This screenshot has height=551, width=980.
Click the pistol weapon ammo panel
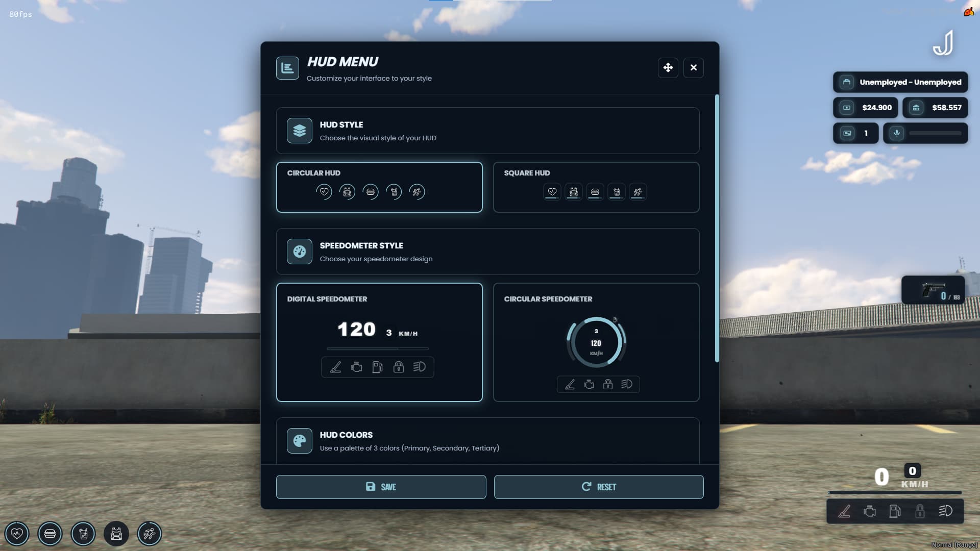click(933, 290)
